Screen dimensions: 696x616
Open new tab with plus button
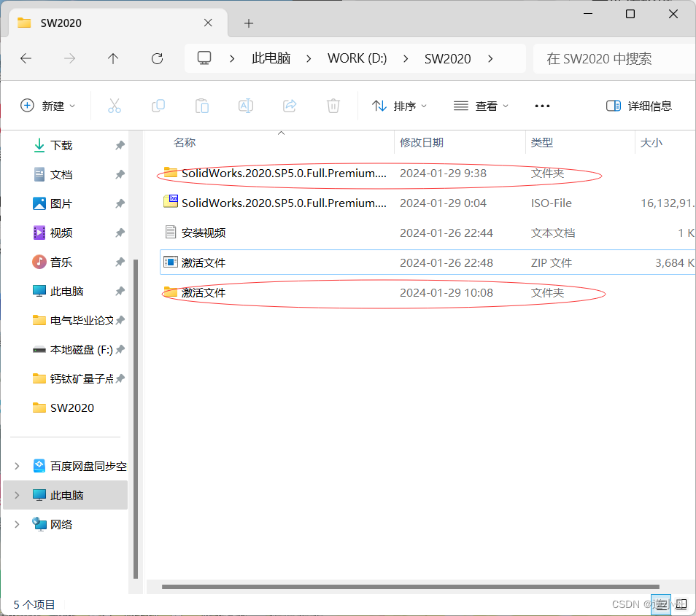coord(249,23)
